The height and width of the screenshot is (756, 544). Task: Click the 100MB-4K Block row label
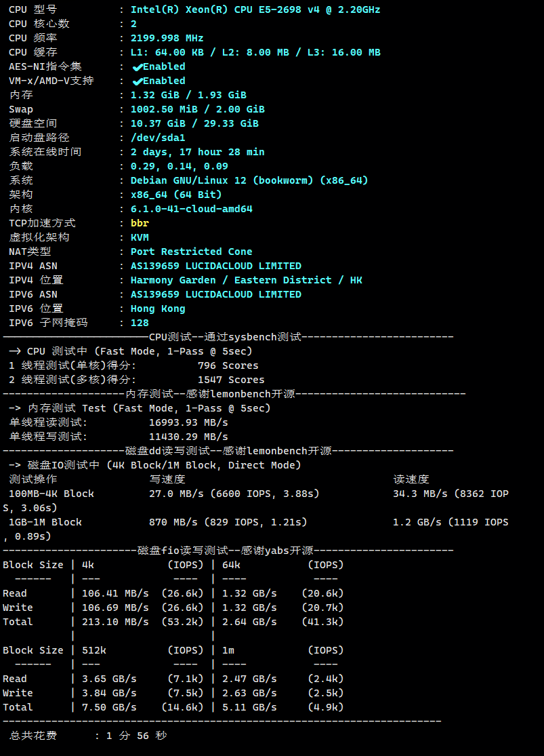[x=51, y=494]
